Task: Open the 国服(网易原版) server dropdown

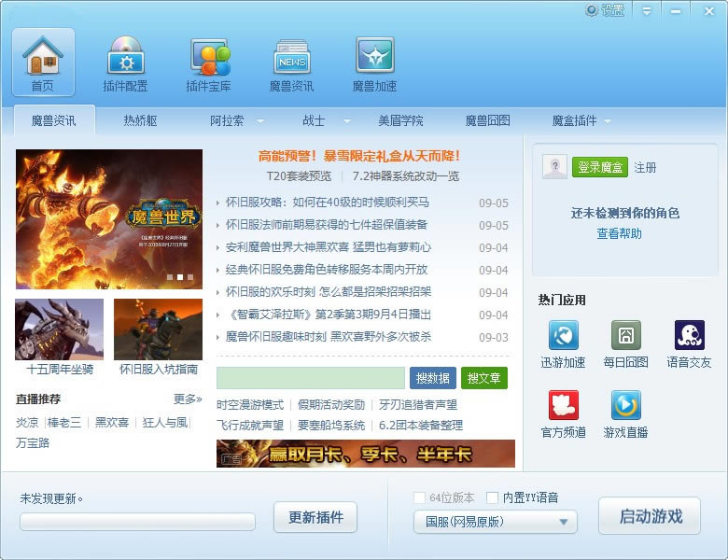Action: pos(496,522)
